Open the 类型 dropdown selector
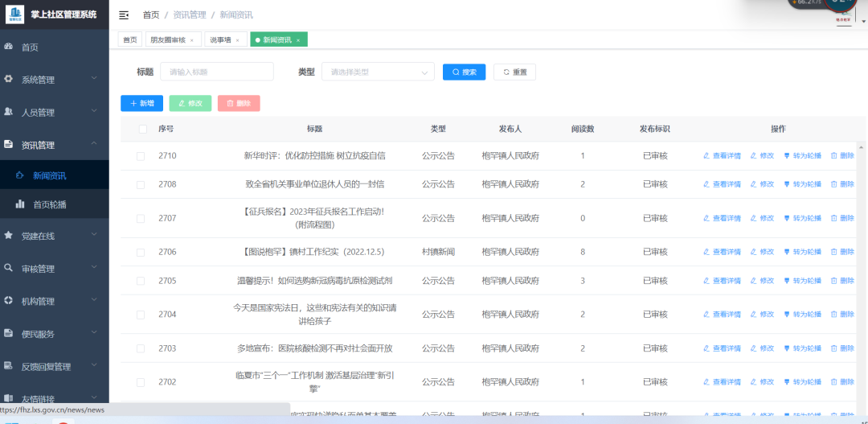 [377, 72]
